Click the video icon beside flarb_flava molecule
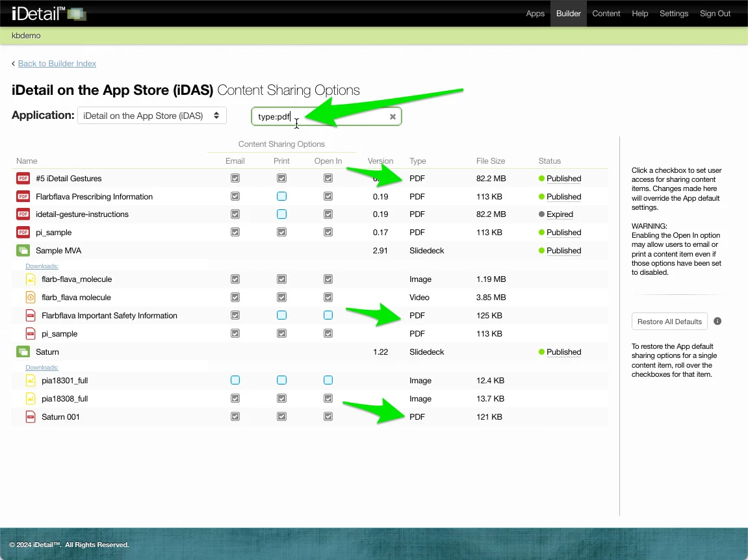748x560 pixels. (30, 298)
